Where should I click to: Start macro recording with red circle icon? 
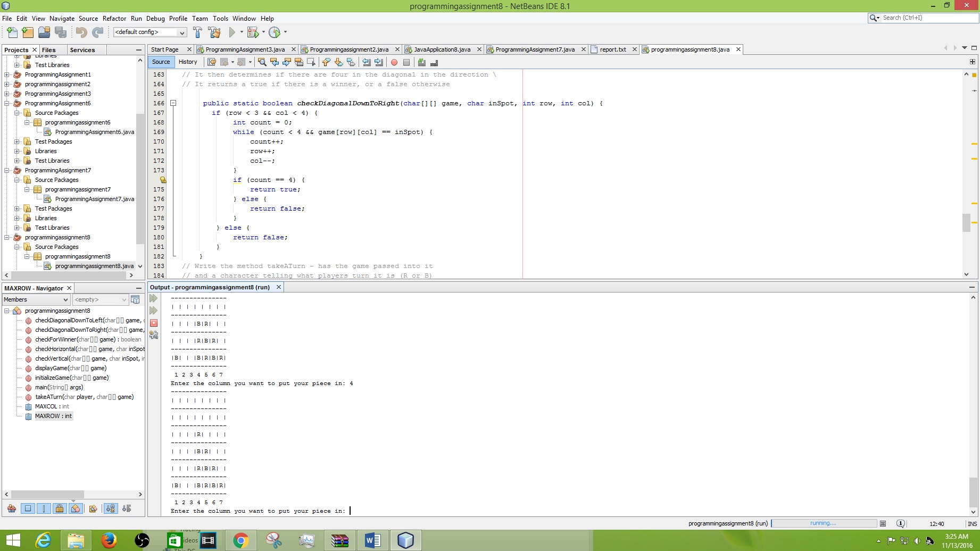(394, 62)
